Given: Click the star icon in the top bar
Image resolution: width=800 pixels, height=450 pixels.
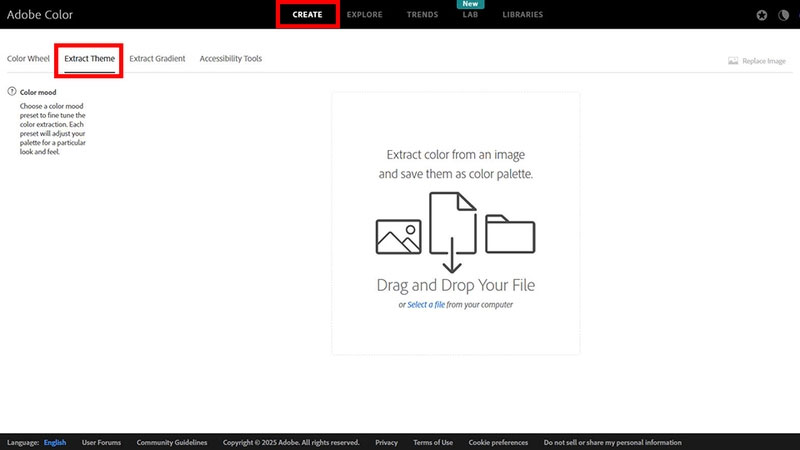Looking at the screenshot, I should [763, 15].
